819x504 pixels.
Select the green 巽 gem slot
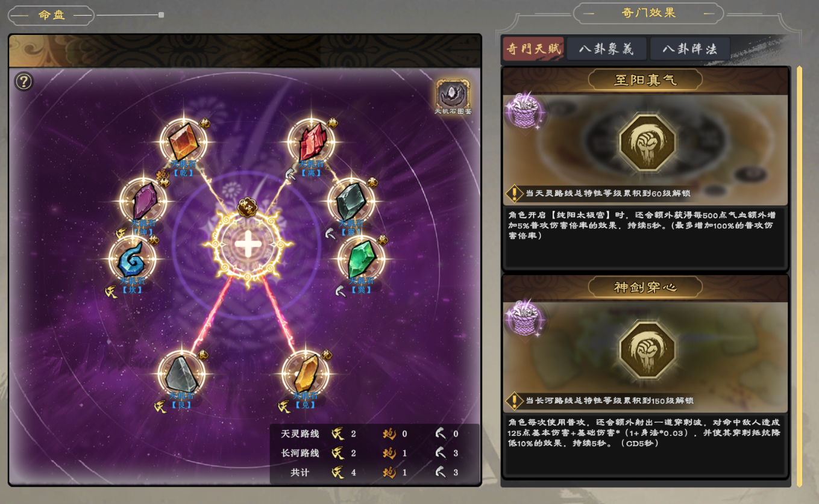click(362, 258)
